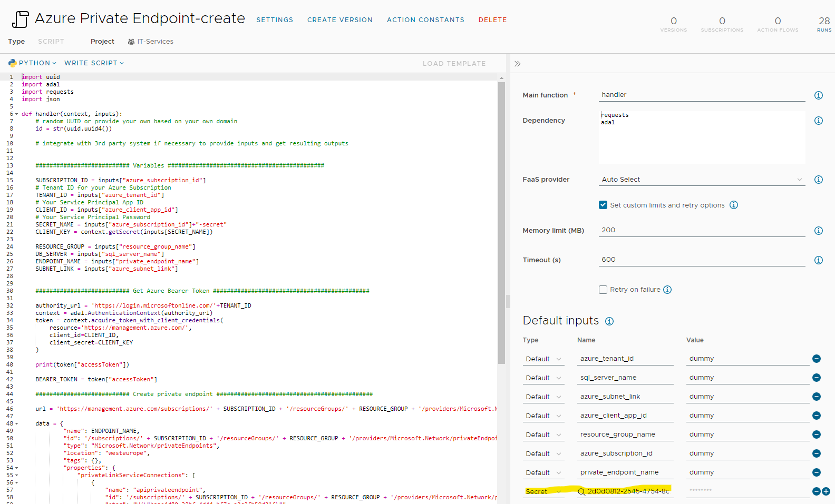Remove the private_endpoint_name input row
This screenshot has height=504, width=835.
[816, 472]
